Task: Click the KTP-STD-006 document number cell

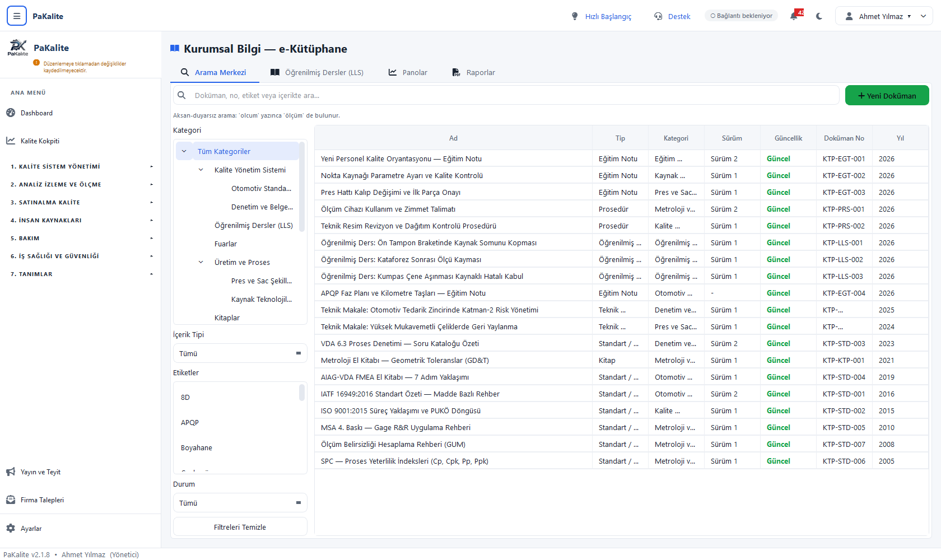Action: [x=844, y=461]
